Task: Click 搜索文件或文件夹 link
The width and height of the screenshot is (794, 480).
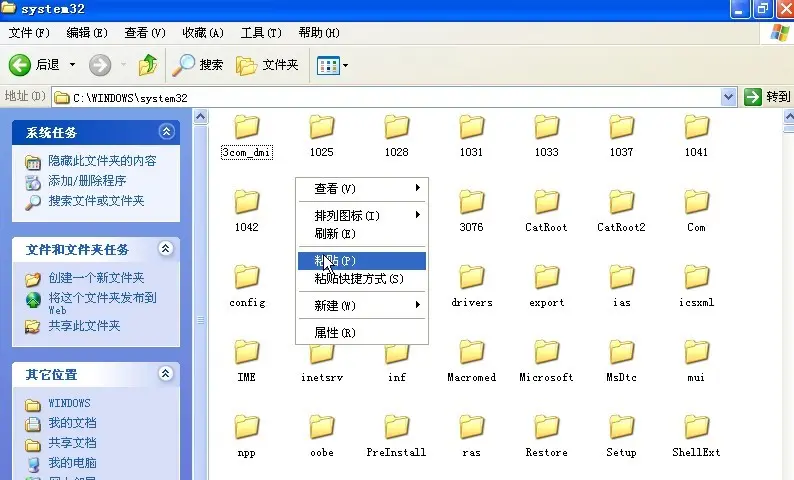Action: click(x=96, y=201)
